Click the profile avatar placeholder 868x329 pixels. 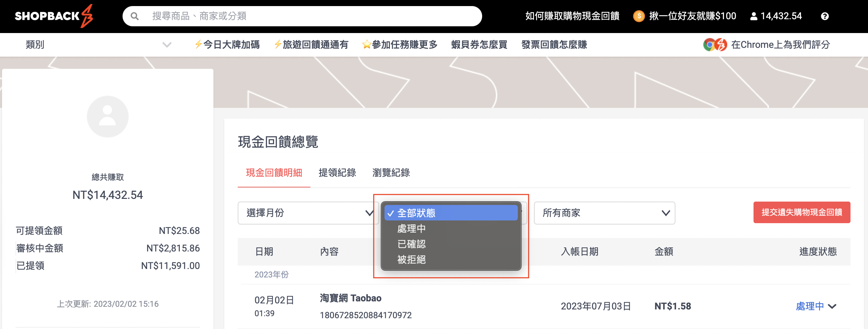click(107, 116)
